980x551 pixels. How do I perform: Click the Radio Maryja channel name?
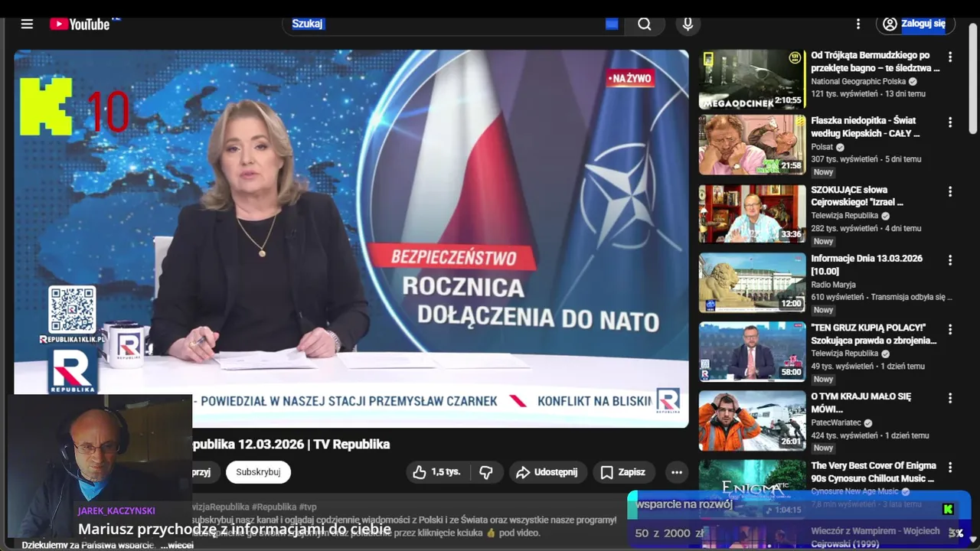(835, 285)
